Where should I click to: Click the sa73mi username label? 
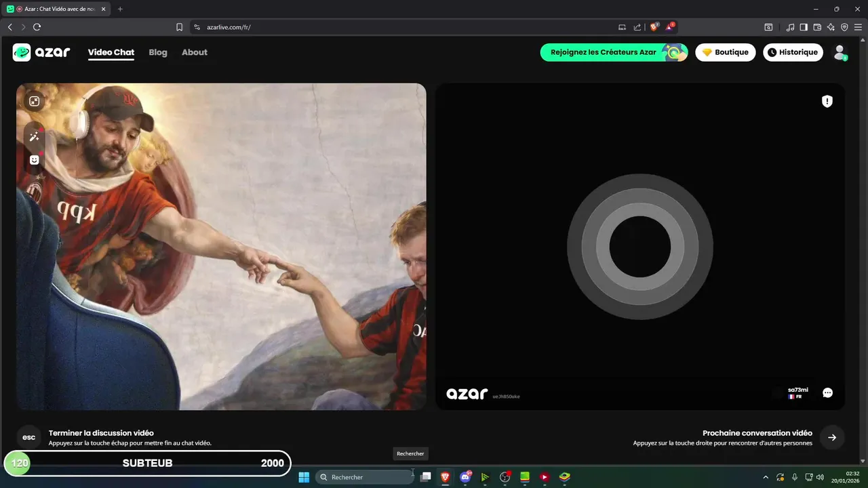pos(798,390)
